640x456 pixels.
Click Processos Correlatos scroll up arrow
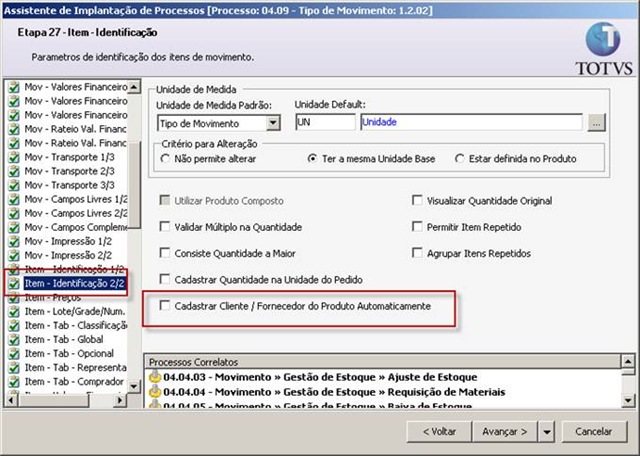[628, 361]
